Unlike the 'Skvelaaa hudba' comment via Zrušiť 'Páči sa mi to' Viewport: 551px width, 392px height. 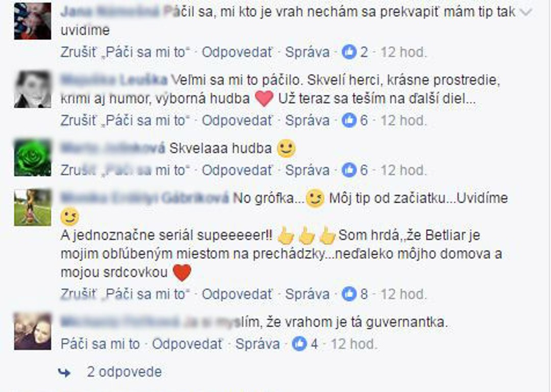tap(125, 170)
